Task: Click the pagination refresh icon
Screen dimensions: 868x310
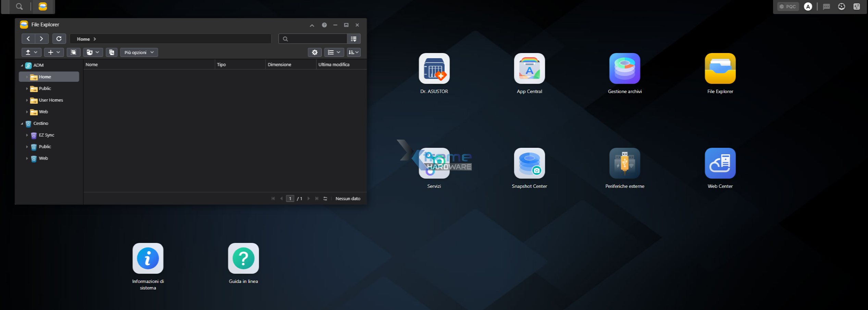Action: coord(325,198)
